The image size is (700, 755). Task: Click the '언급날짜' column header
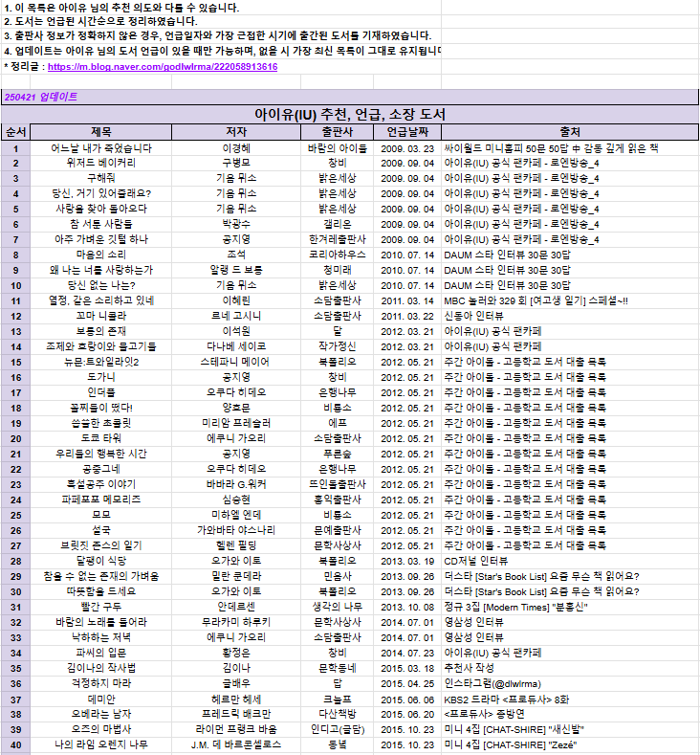(407, 132)
